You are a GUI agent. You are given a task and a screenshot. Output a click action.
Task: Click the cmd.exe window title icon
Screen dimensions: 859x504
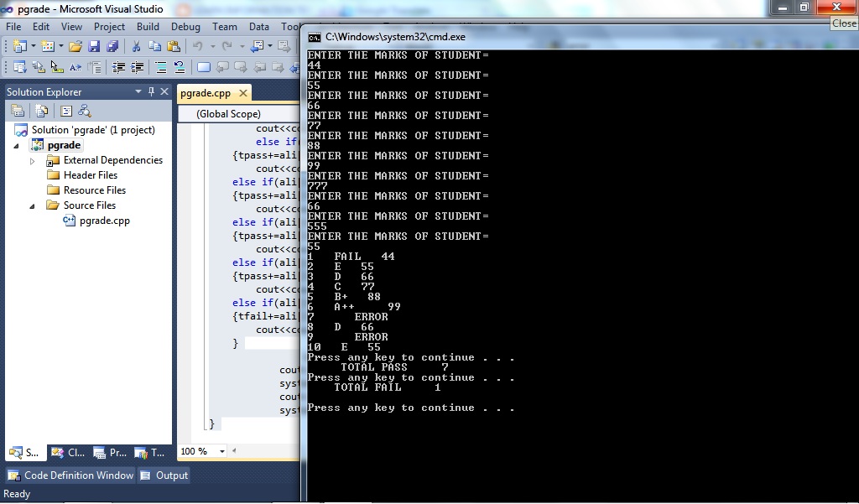315,37
